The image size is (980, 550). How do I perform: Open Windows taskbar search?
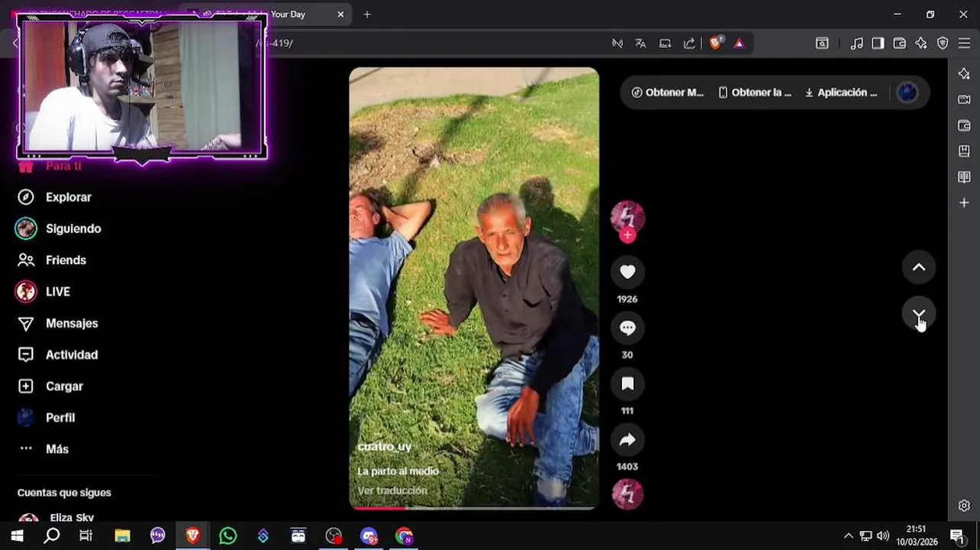click(x=52, y=536)
